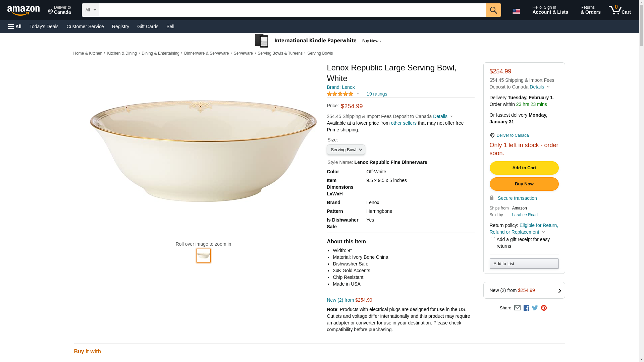
Task: Share via email envelope icon
Action: click(517, 308)
